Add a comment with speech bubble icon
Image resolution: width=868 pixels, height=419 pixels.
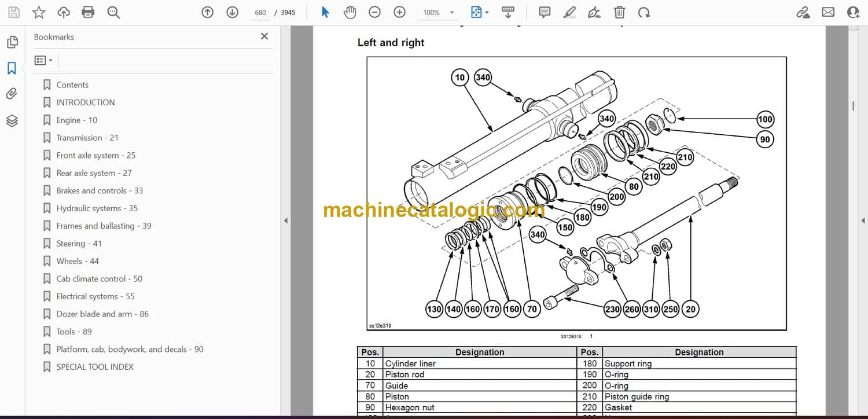tap(545, 12)
